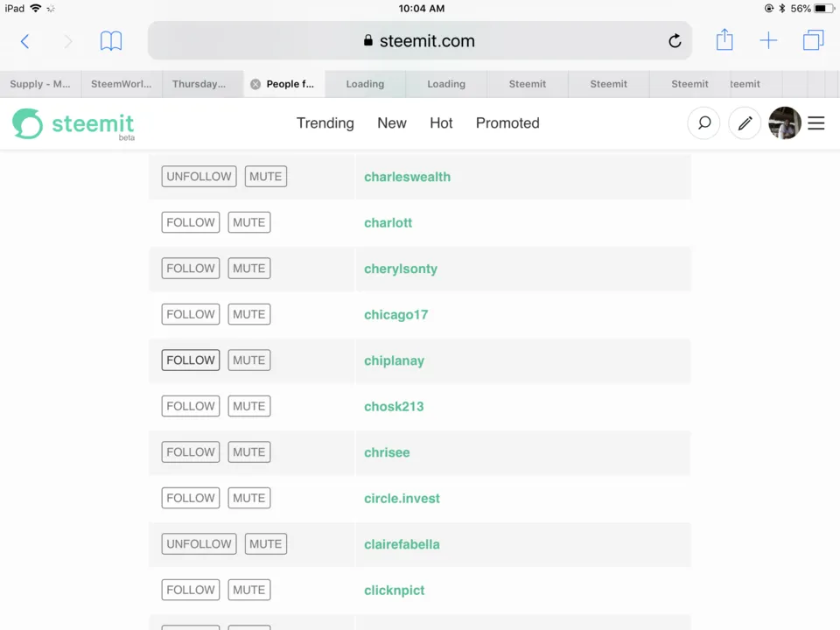Follow circle.invest
The height and width of the screenshot is (630, 840).
(x=191, y=498)
